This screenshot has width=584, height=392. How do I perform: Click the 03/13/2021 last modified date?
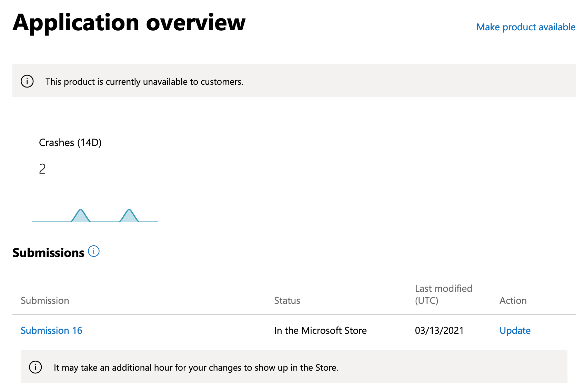click(439, 331)
